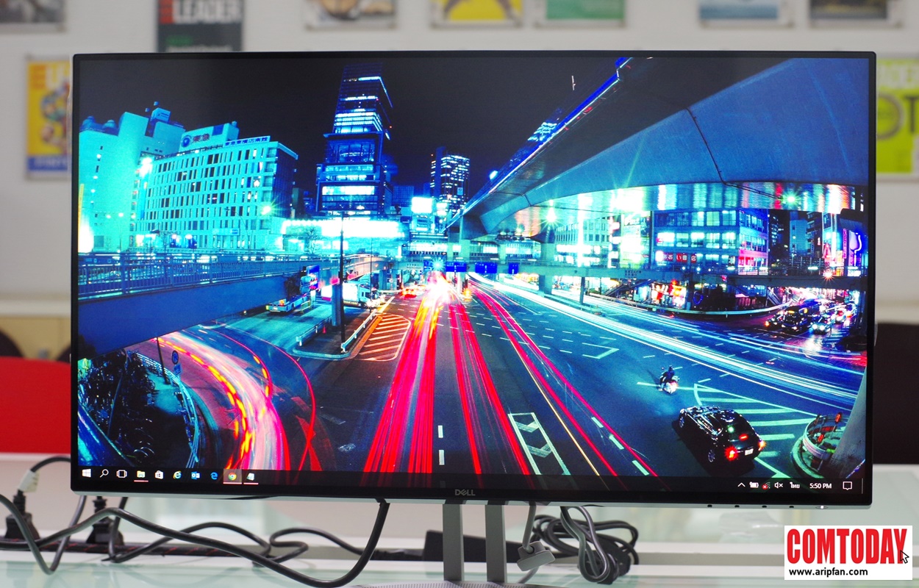This screenshot has width=919, height=588.
Task: Launch Internet Explorer from the taskbar
Action: 177,475
